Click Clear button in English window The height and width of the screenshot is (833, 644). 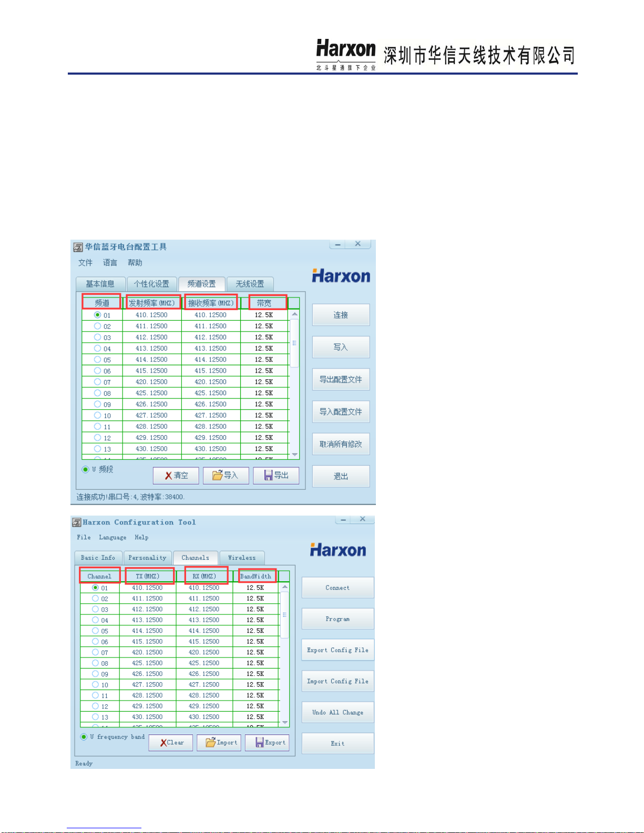(x=171, y=743)
